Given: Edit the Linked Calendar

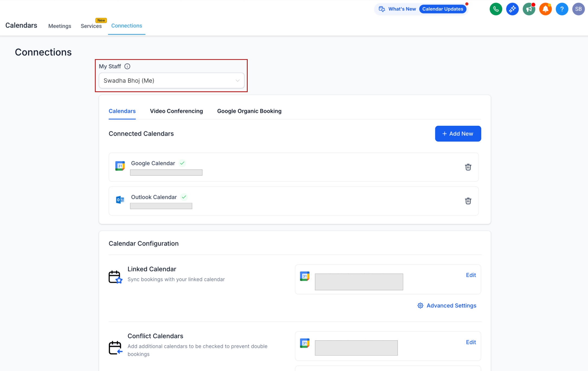Looking at the screenshot, I should point(471,275).
